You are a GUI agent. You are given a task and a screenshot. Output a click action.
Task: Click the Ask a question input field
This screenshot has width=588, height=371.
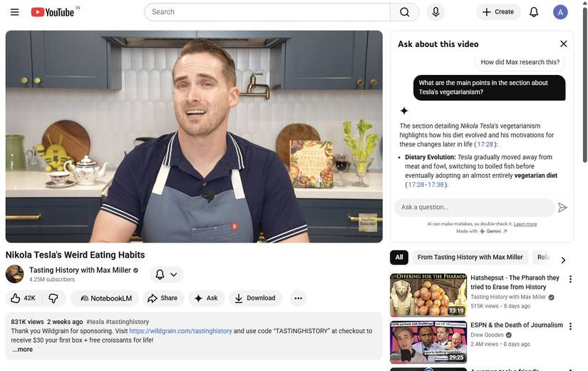475,208
